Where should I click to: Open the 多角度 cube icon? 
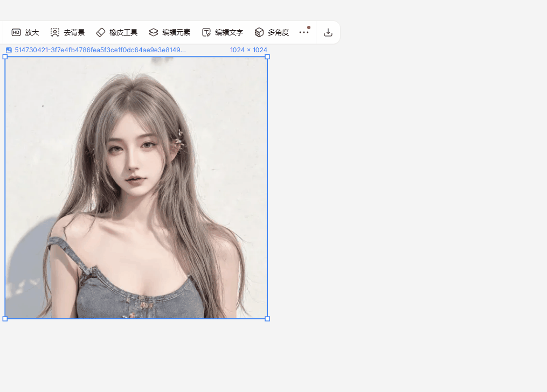pos(259,32)
